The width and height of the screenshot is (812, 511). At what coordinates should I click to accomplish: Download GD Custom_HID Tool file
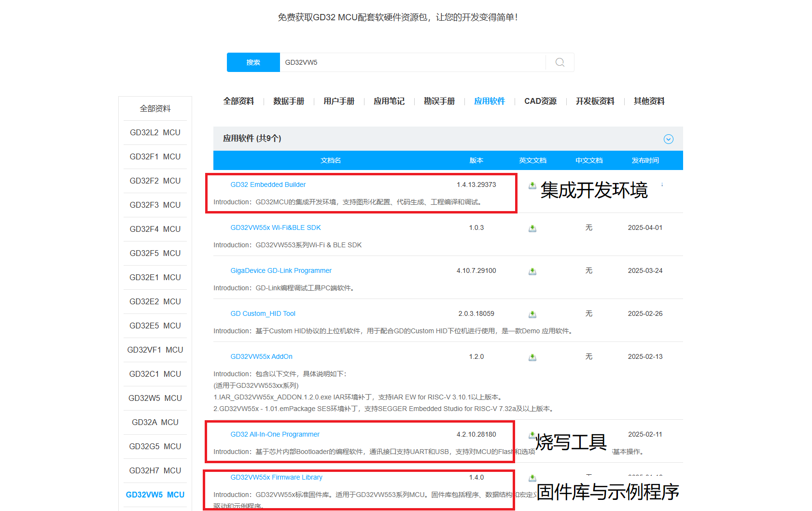tap(532, 314)
